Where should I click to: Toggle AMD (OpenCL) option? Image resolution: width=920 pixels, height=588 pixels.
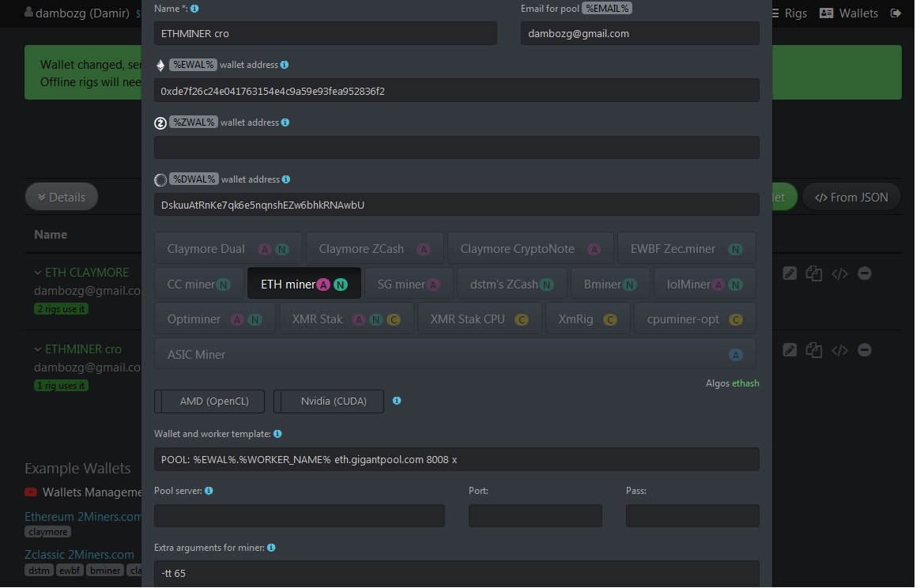tap(209, 401)
